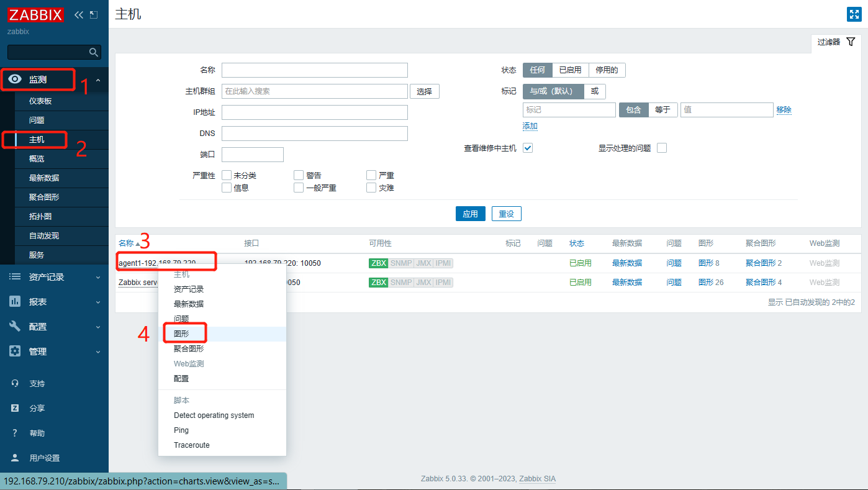Toggle the 过滤器 filter panel tab
The image size is (868, 490).
836,42
